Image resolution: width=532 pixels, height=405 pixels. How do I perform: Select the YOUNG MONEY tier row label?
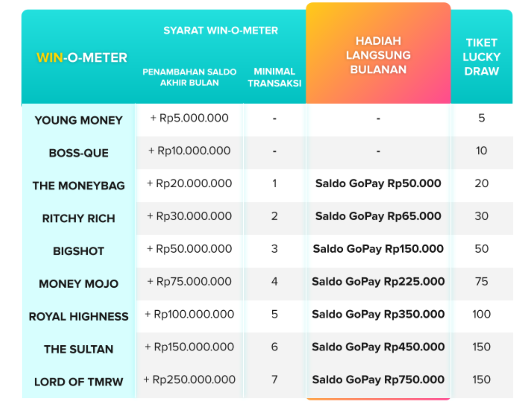[x=78, y=120]
